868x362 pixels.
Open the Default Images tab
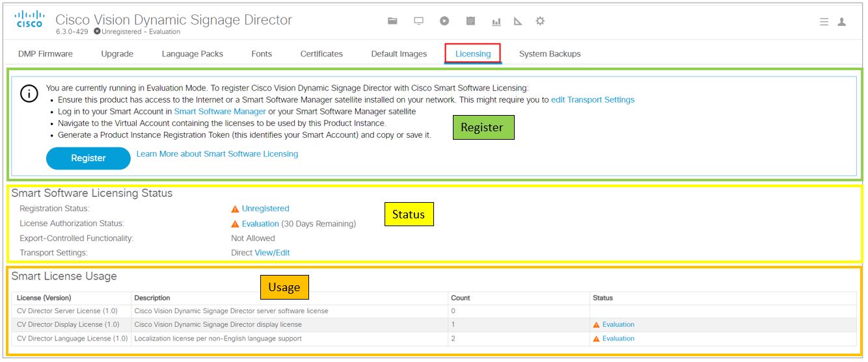point(399,54)
